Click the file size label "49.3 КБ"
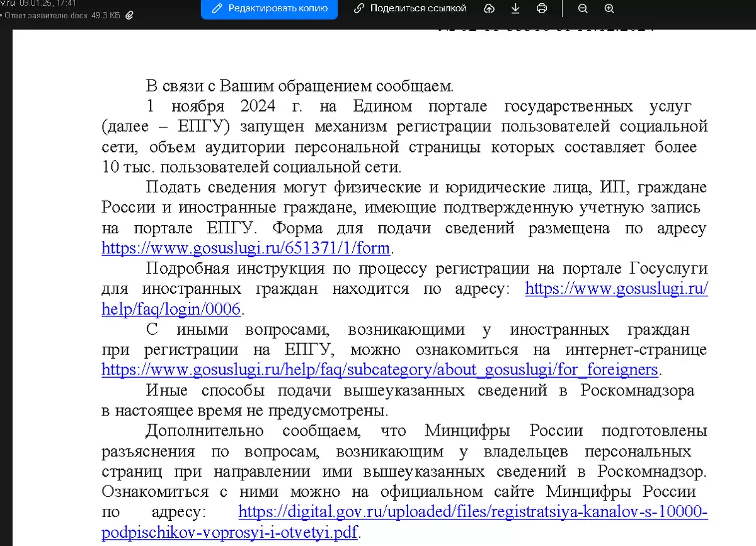Viewport: 756px width, 546px height. pyautogui.click(x=105, y=15)
